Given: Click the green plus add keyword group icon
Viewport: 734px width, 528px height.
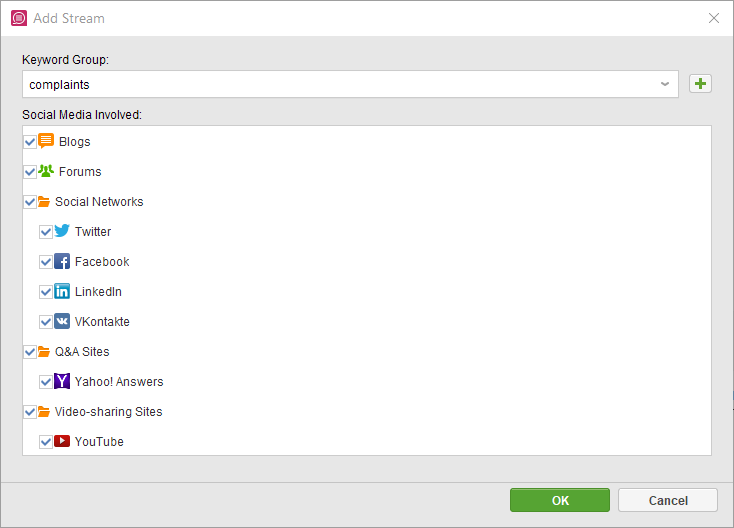Looking at the screenshot, I should 700,84.
